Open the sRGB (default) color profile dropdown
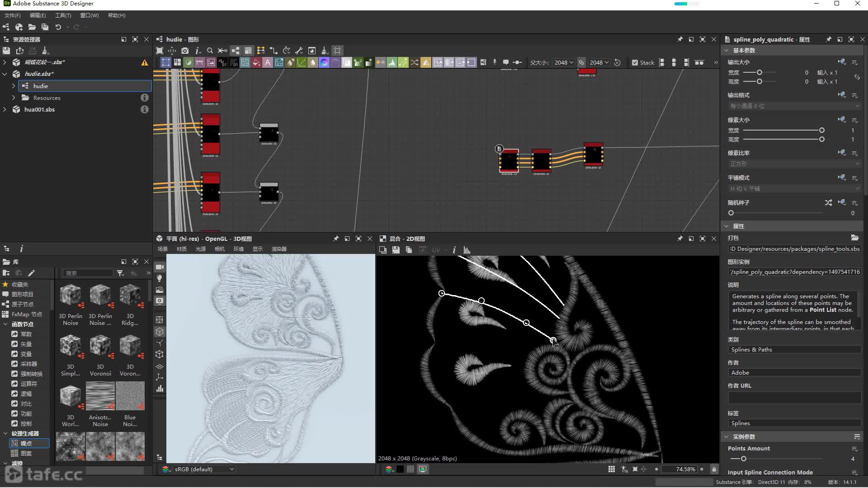This screenshot has width=868, height=488. click(x=204, y=469)
